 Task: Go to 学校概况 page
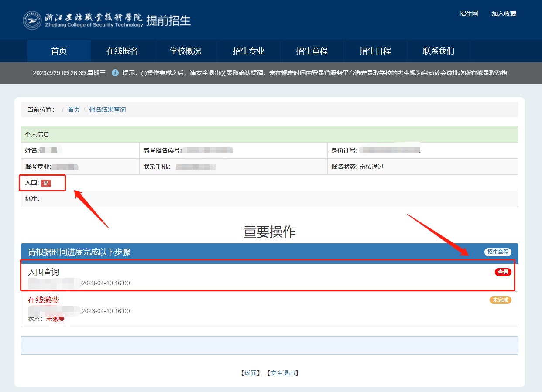(x=185, y=51)
